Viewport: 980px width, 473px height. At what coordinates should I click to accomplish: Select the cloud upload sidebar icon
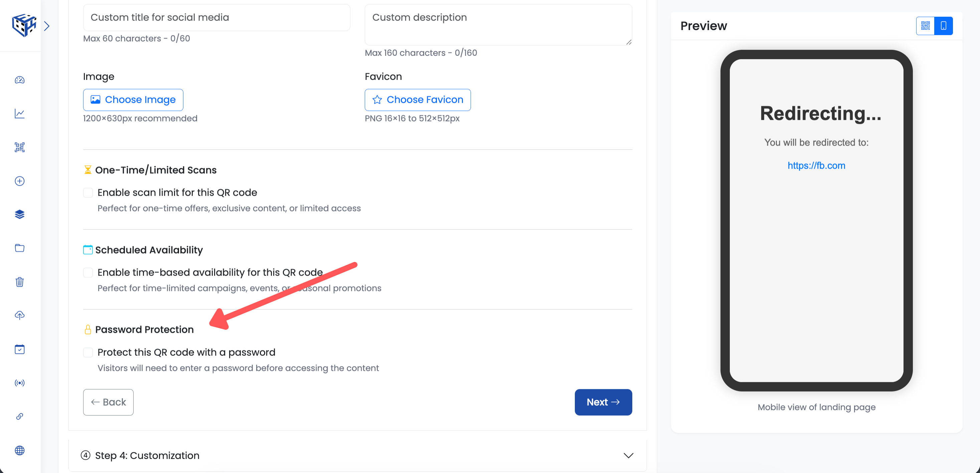pos(19,315)
